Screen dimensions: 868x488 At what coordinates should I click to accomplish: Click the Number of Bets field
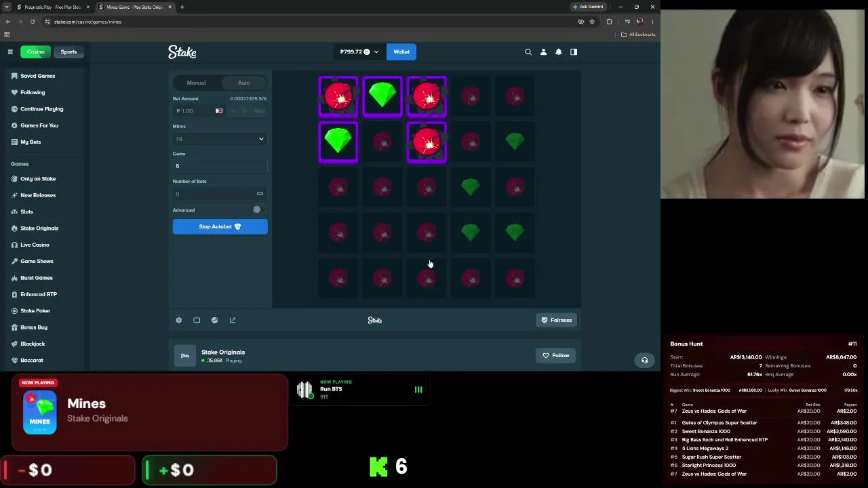point(220,194)
